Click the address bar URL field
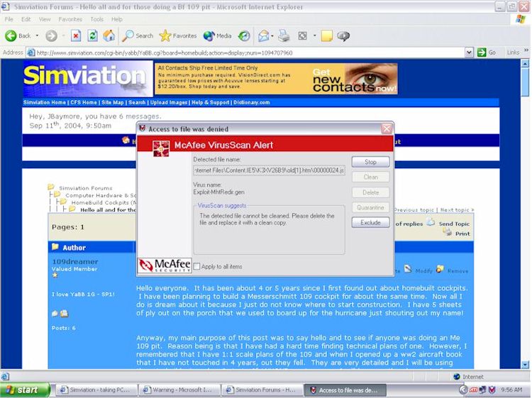532x399 pixels. click(x=248, y=53)
